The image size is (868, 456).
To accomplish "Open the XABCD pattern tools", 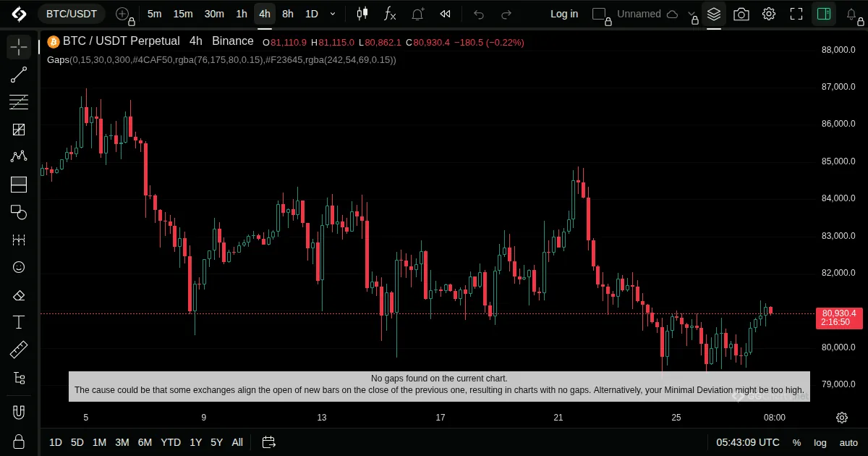I will pyautogui.click(x=19, y=157).
